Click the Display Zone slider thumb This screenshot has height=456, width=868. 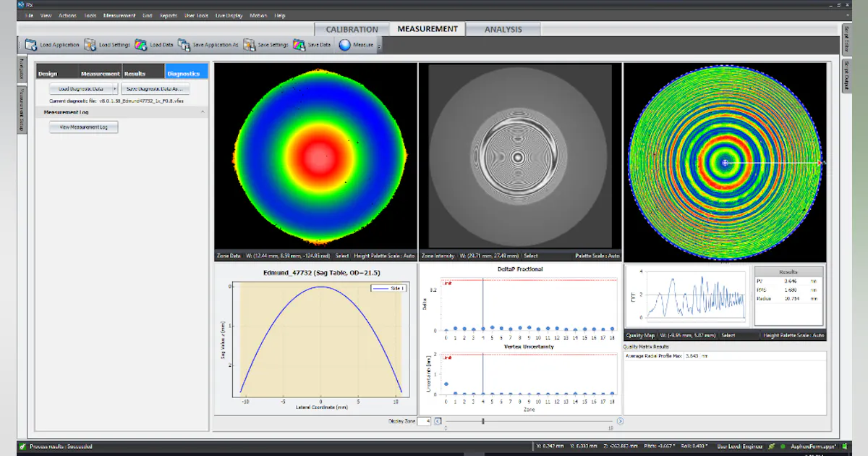(x=483, y=421)
